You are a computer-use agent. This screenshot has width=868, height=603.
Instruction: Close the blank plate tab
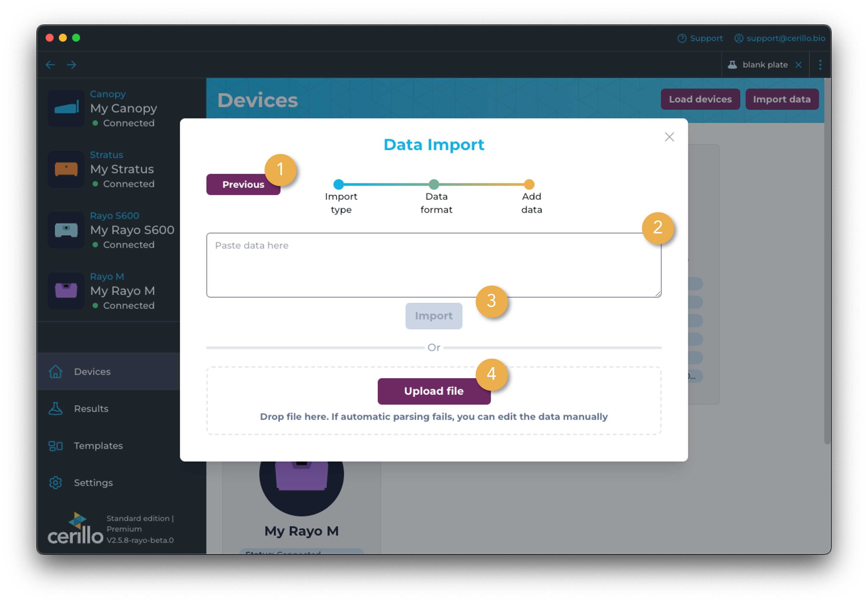(799, 65)
